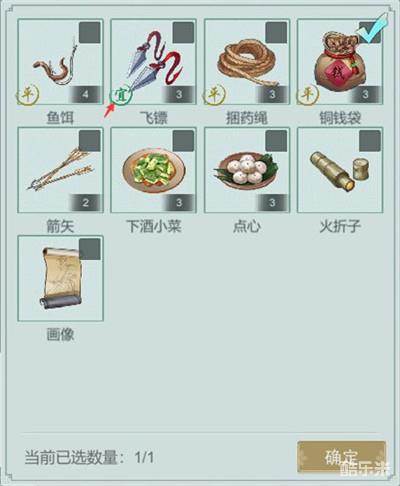The width and height of the screenshot is (400, 486).
Task: Click the yellow 平 badge on 捆药绳
Action: [213, 95]
